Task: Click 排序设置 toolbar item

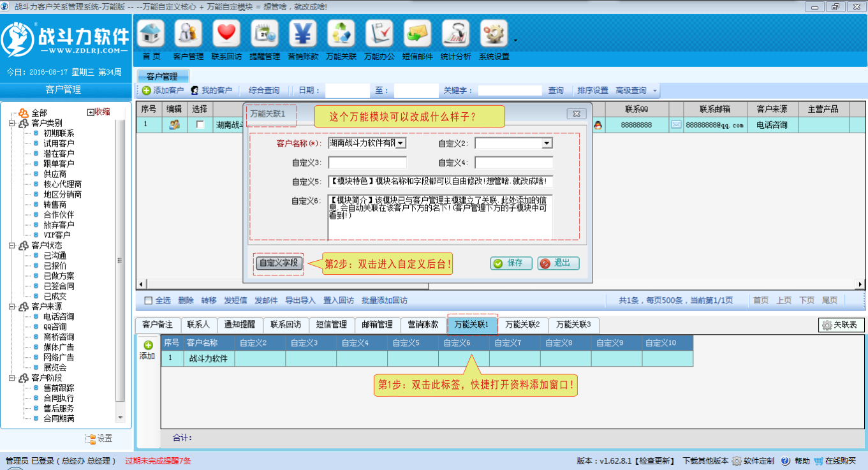Action: click(592, 91)
